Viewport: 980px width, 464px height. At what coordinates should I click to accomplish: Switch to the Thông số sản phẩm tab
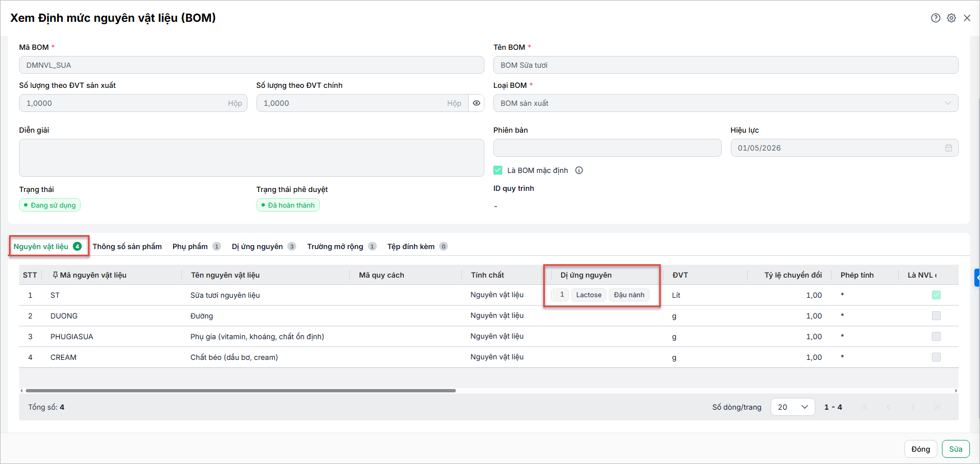point(127,246)
